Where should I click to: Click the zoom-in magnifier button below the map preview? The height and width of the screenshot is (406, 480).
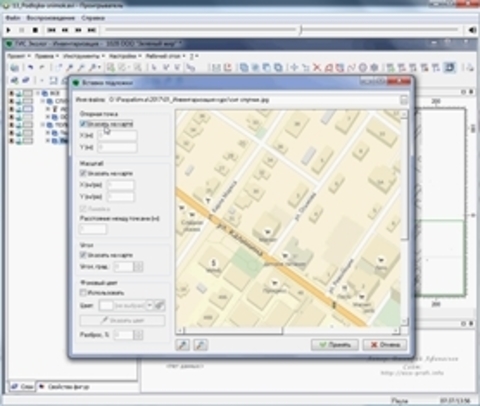(x=182, y=345)
